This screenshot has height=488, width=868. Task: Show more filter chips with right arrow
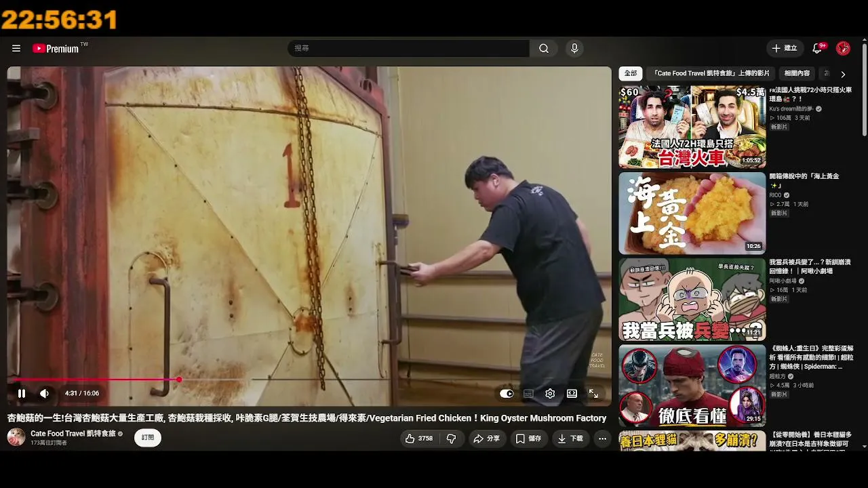[843, 74]
